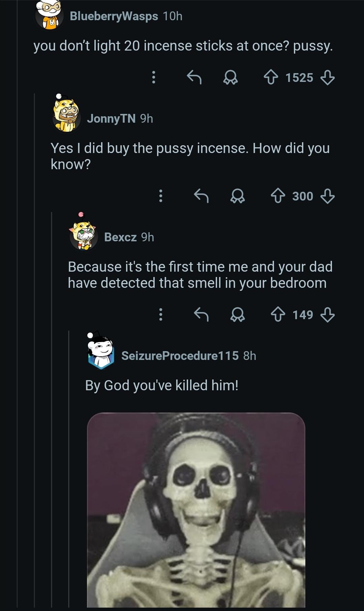Viewport: 364px width, 611px height.
Task: Downvote JonnyTN's comment with 300 points
Action: click(327, 196)
